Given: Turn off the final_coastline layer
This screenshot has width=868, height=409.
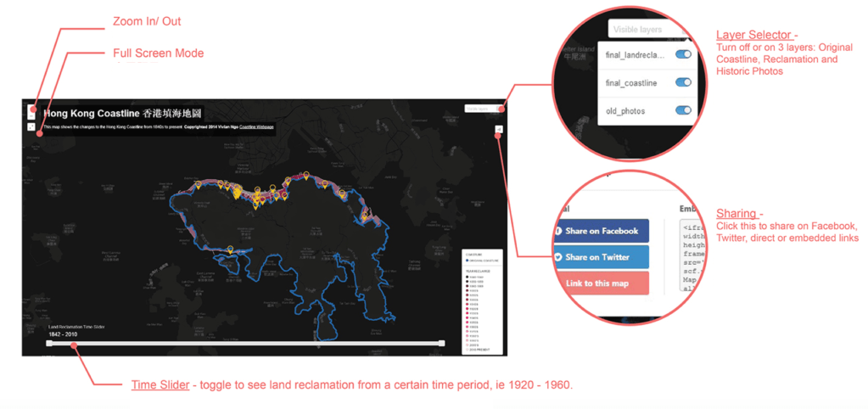Looking at the screenshot, I should [683, 83].
